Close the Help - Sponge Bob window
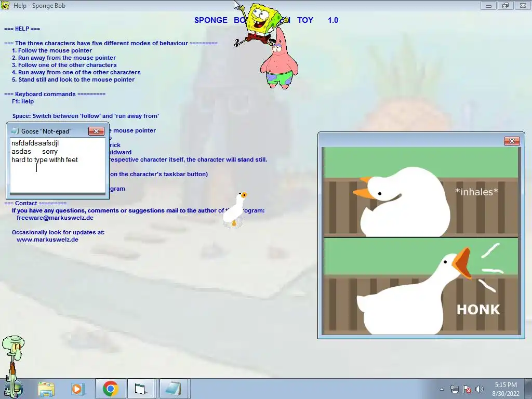The height and width of the screenshot is (399, 532). point(523,5)
